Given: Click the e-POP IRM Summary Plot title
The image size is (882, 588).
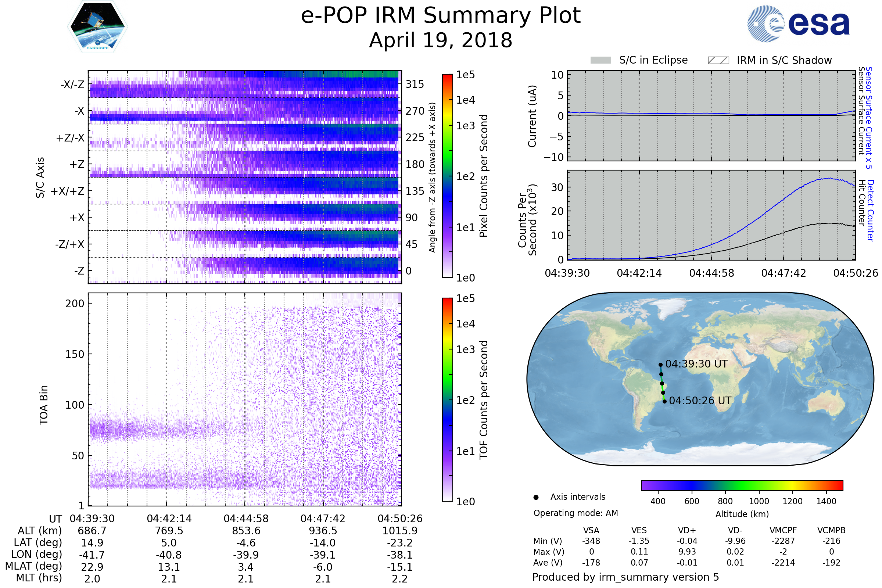Looking at the screenshot, I should point(441,16).
